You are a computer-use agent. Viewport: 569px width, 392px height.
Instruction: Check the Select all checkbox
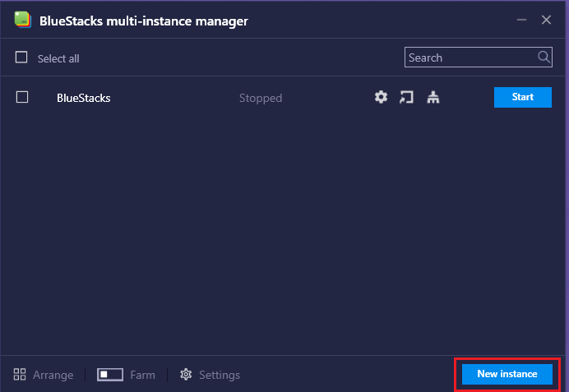tap(21, 58)
